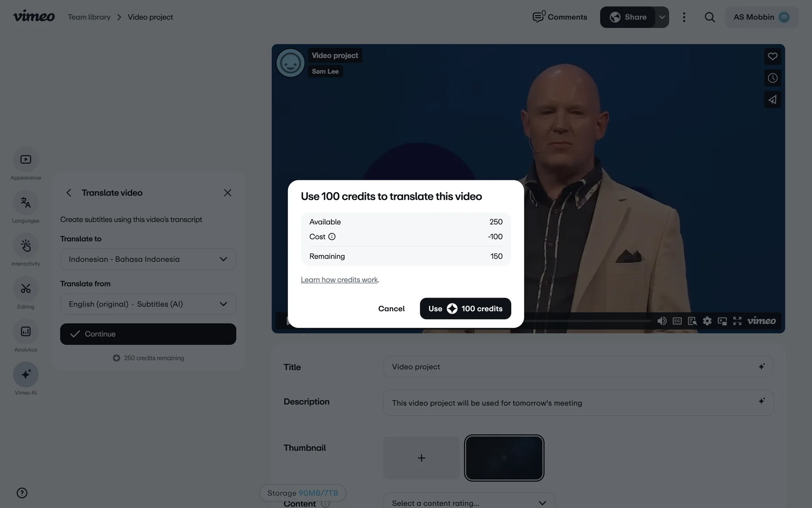The height and width of the screenshot is (508, 812).
Task: Open the Vimeo AI sparkle icon
Action: tap(26, 375)
